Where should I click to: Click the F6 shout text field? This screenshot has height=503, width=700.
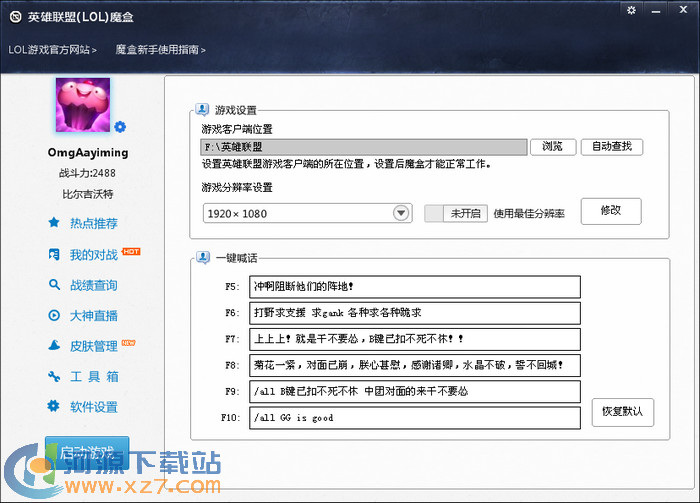(415, 313)
